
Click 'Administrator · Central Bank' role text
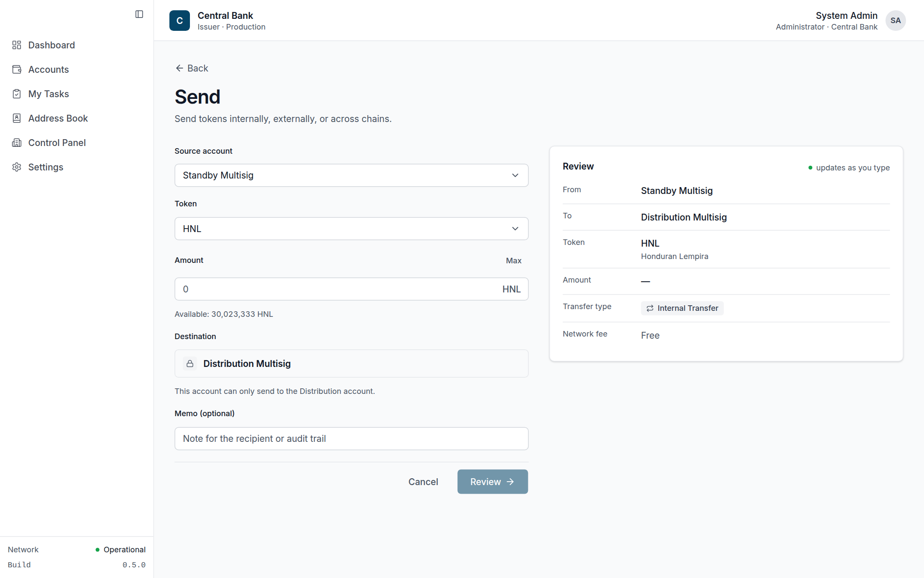pos(826,27)
